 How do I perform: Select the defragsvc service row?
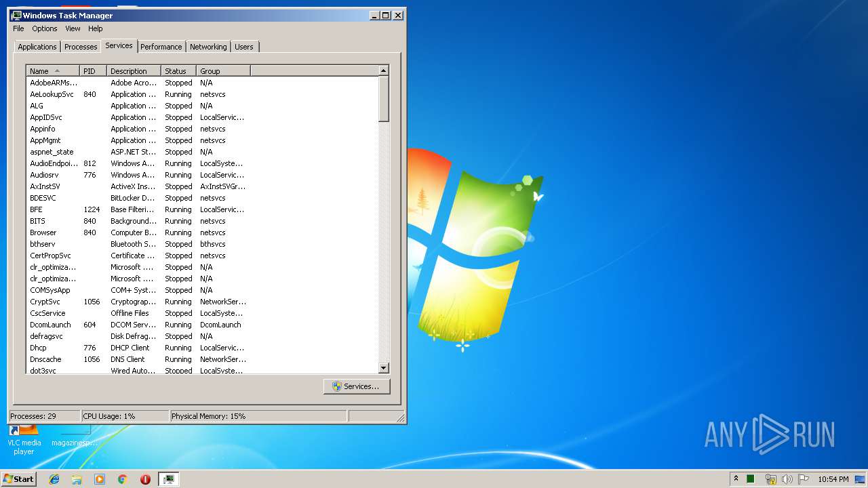point(203,336)
